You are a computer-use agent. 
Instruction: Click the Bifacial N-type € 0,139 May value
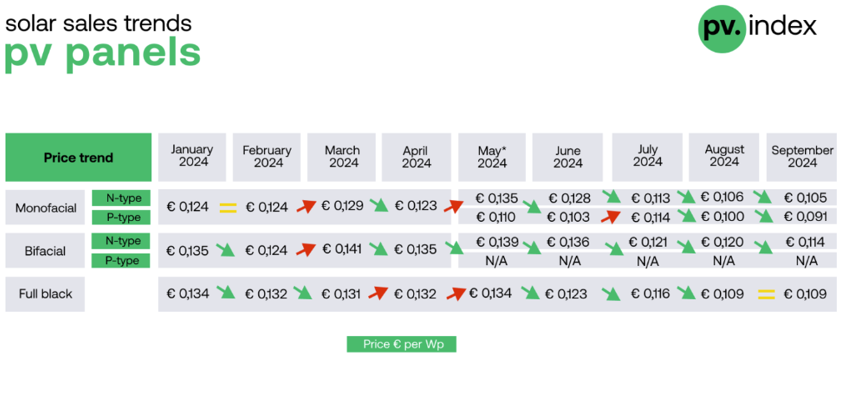click(x=497, y=242)
